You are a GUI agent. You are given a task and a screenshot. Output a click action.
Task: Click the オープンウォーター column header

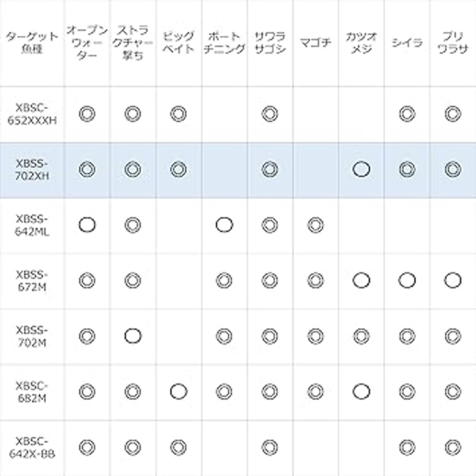87,42
